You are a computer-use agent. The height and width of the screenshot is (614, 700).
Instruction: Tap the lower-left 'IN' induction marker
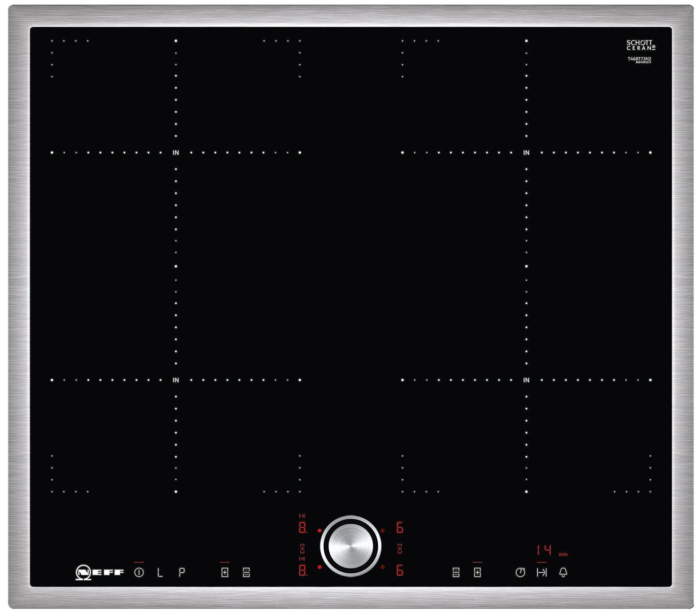[x=176, y=380]
